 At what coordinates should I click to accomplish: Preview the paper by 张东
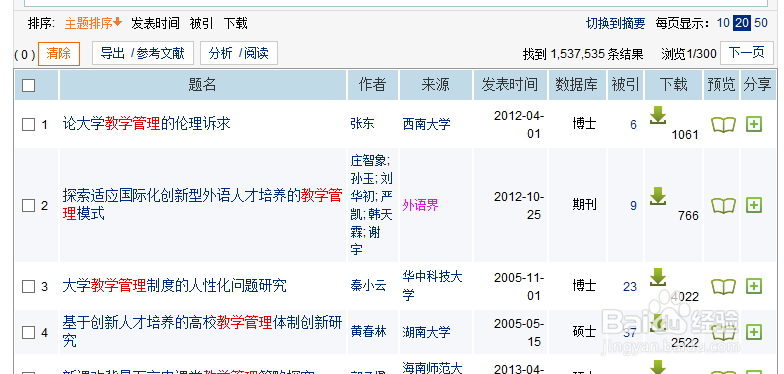point(724,124)
